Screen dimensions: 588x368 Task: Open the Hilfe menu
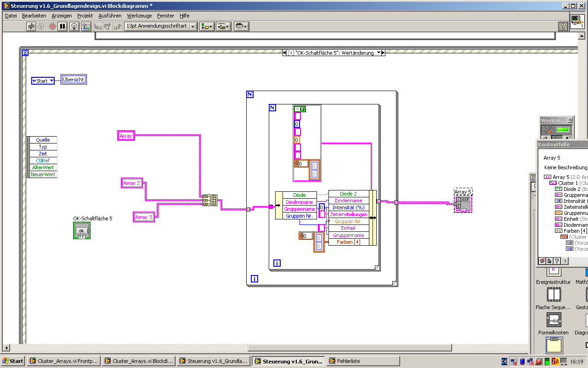185,16
